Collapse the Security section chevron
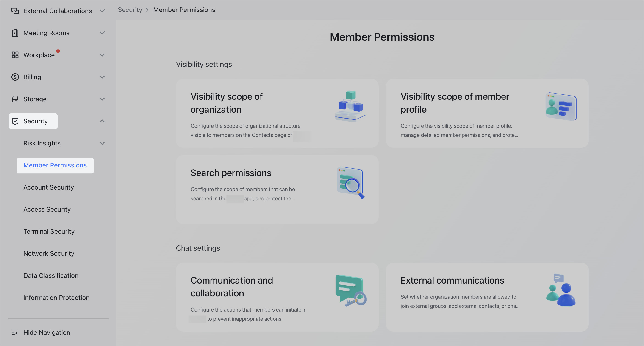This screenshot has height=346, width=644. tap(102, 121)
